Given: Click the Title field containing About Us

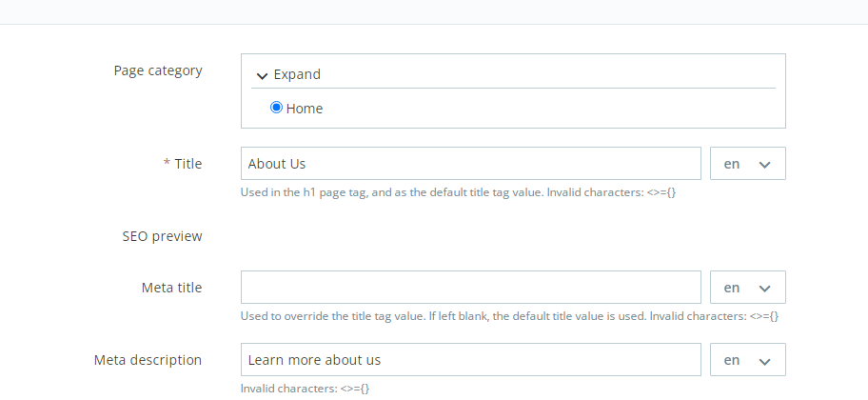Looking at the screenshot, I should pyautogui.click(x=470, y=164).
